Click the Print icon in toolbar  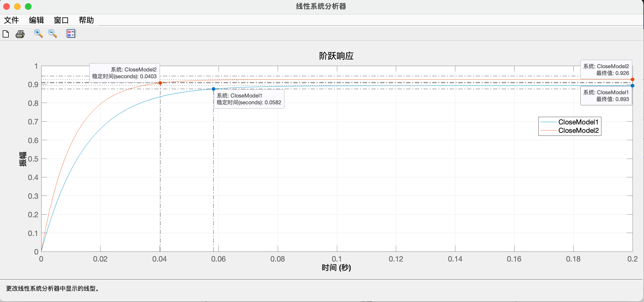click(20, 34)
